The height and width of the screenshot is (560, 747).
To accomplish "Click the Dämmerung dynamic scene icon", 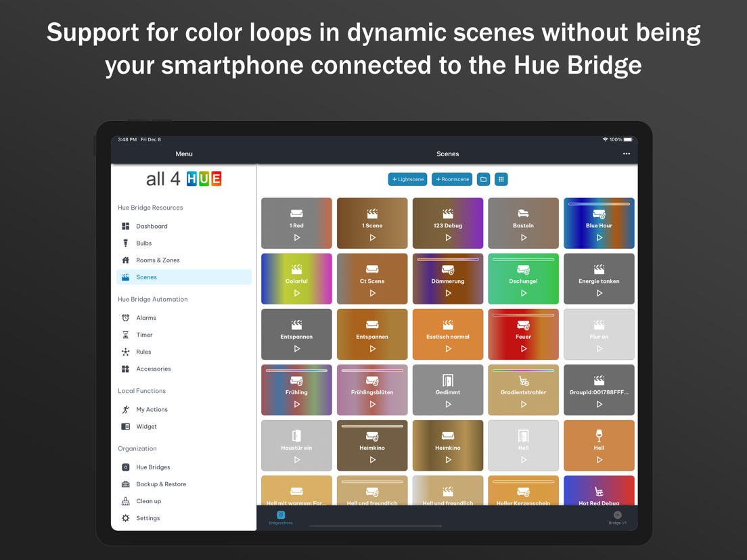I will pyautogui.click(x=448, y=270).
